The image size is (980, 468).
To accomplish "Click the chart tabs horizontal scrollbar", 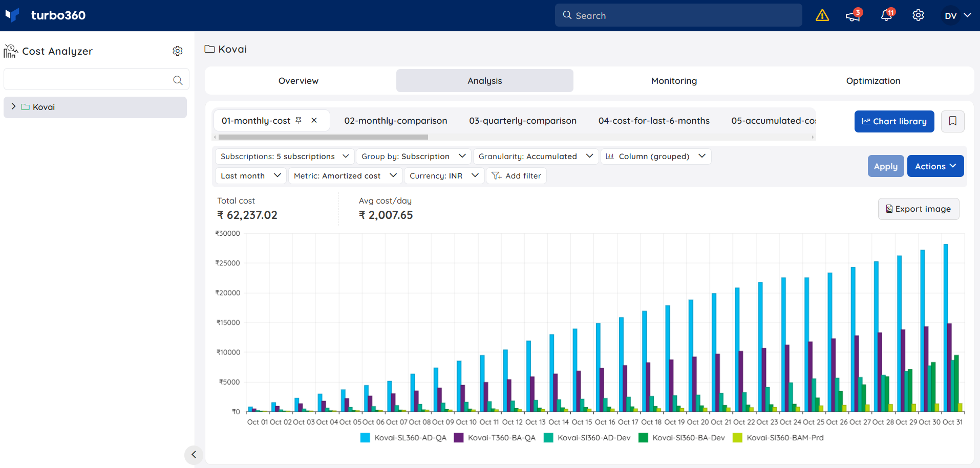I will pos(323,137).
